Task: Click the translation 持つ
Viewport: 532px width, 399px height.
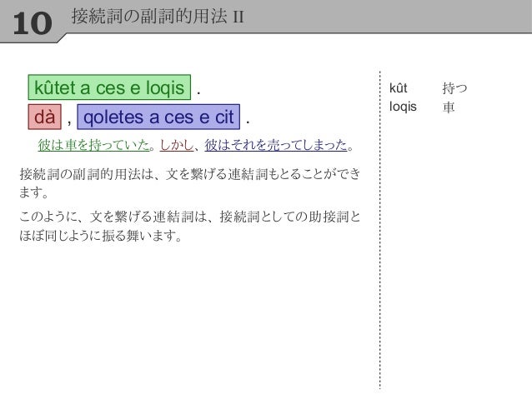Action: click(454, 88)
